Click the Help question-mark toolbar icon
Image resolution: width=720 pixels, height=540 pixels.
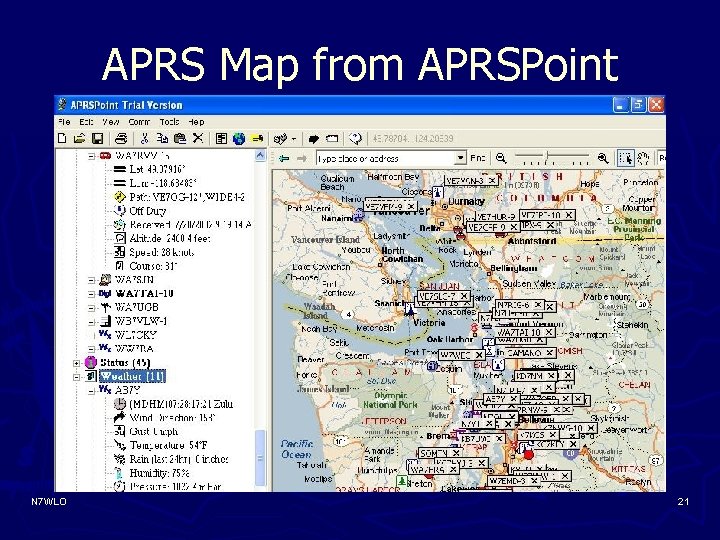click(x=355, y=138)
